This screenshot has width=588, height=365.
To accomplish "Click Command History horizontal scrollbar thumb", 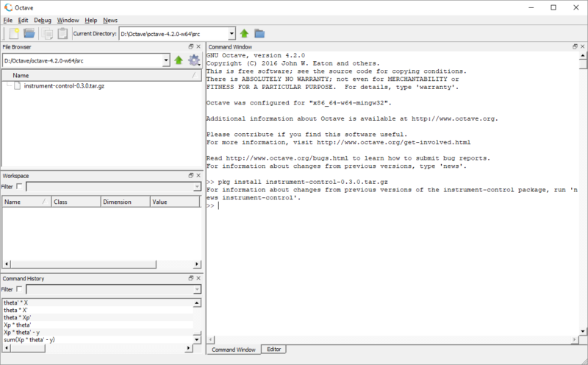I will point(28,348).
